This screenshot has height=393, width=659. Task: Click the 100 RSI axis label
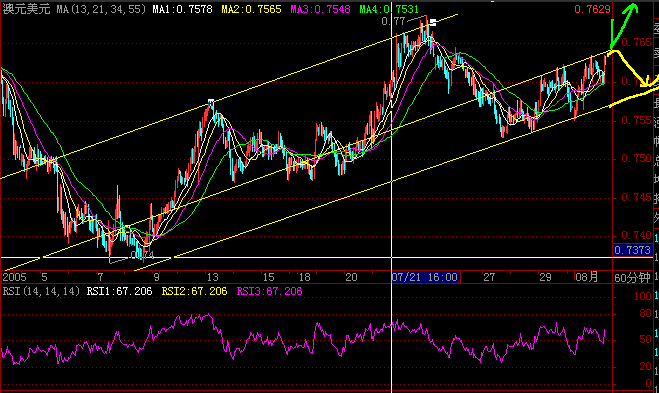[x=643, y=297]
